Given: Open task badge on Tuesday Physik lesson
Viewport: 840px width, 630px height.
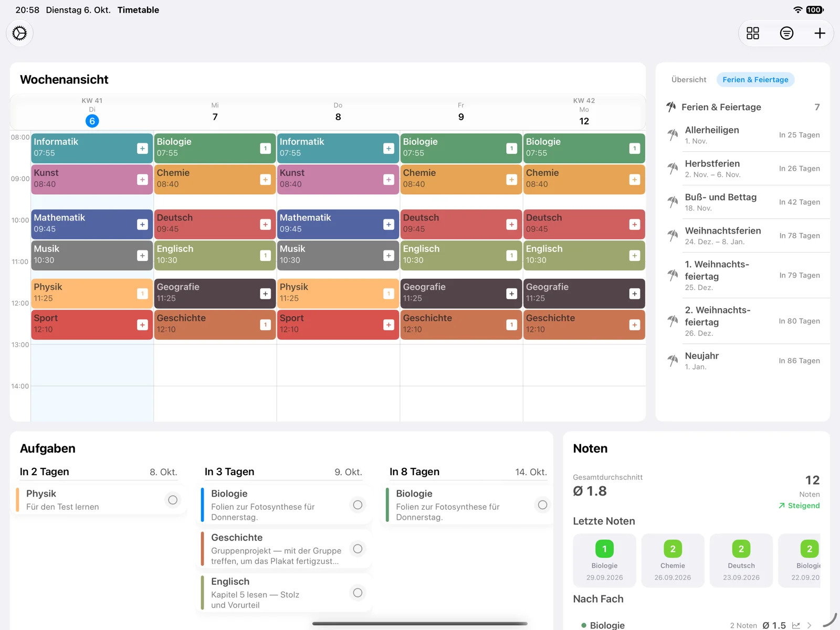Looking at the screenshot, I should (x=142, y=294).
